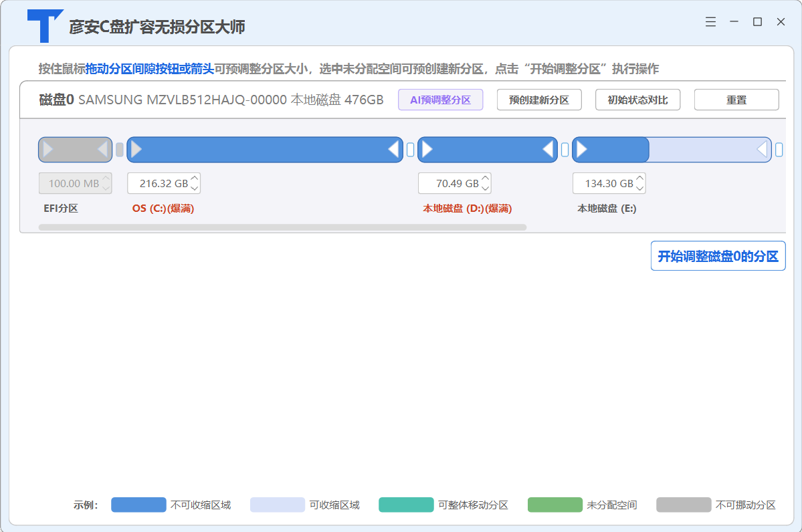This screenshot has width=802, height=532.
Task: Click the 重置 reset button
Action: pos(736,100)
